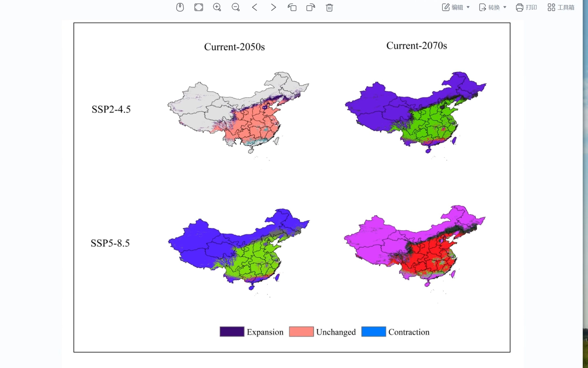The image size is (588, 368).
Task: Go to the previous page
Action: (x=255, y=7)
